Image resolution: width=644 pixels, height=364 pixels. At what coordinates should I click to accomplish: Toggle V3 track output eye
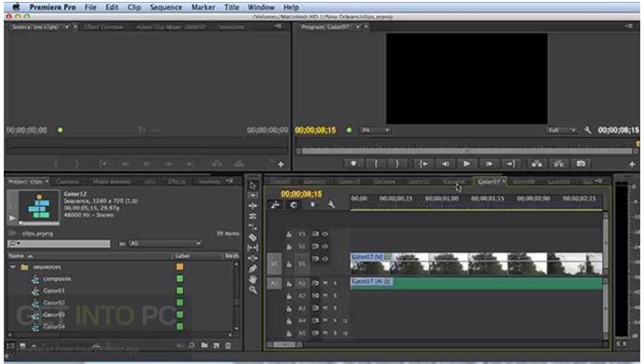(325, 234)
